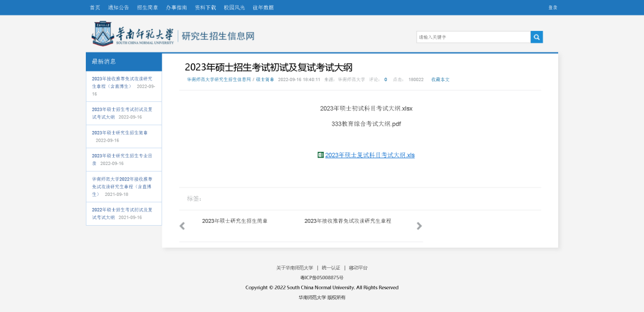Click the view count 180022
Viewport: 644px width, 312px height.
click(x=416, y=80)
